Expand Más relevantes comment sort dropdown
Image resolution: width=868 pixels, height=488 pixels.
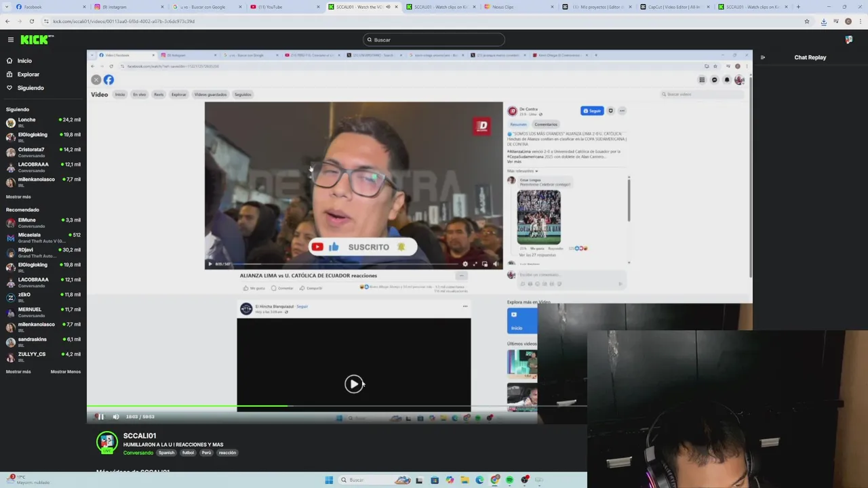pos(523,171)
